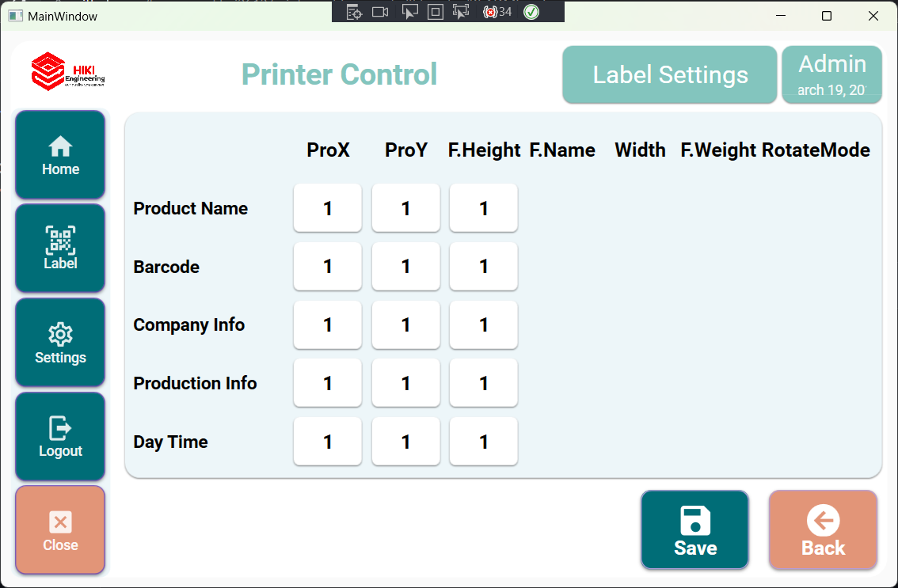Navigate to Home using the house icon
898x588 pixels.
59,146
